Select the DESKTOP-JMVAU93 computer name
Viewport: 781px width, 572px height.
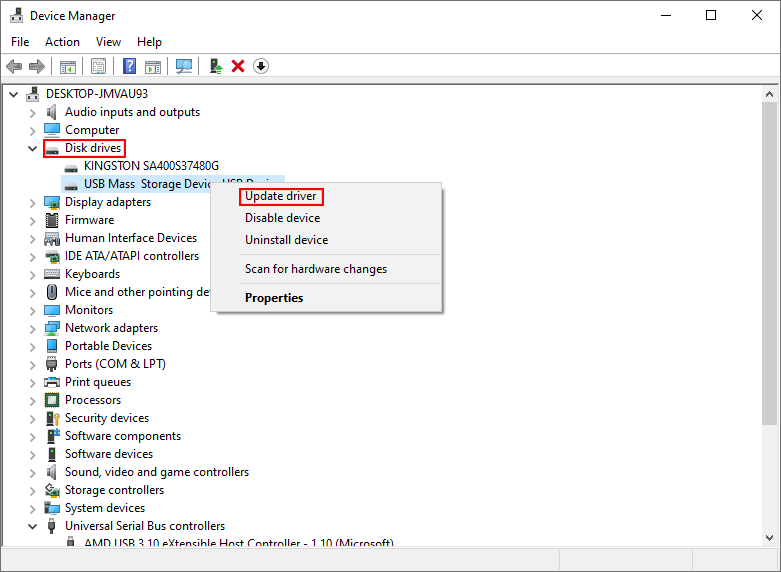[x=97, y=94]
